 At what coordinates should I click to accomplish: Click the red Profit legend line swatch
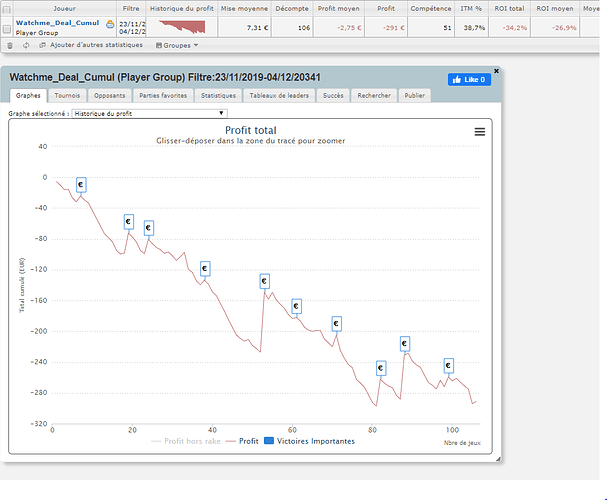pos(232,441)
